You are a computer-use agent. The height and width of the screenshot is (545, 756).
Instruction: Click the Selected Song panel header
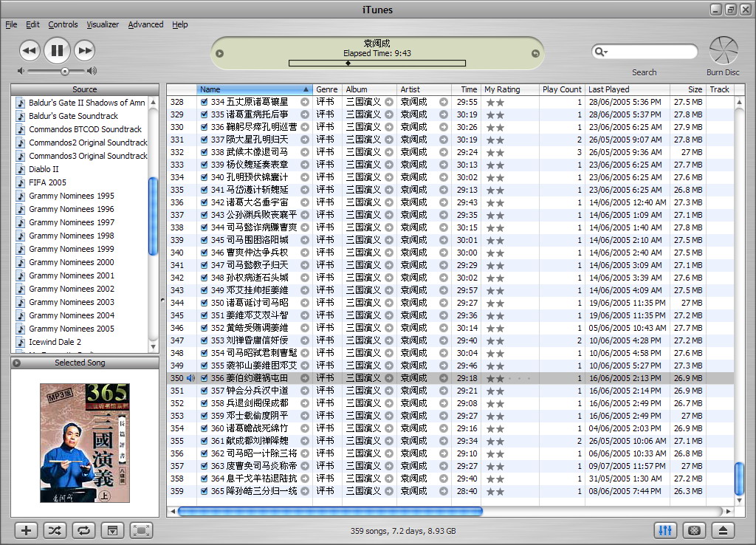(85, 363)
